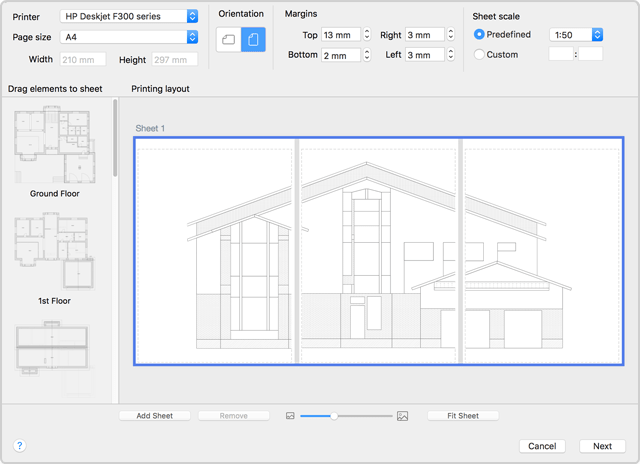Image resolution: width=640 pixels, height=464 pixels.
Task: Click the Right margin stepper
Action: pos(450,35)
